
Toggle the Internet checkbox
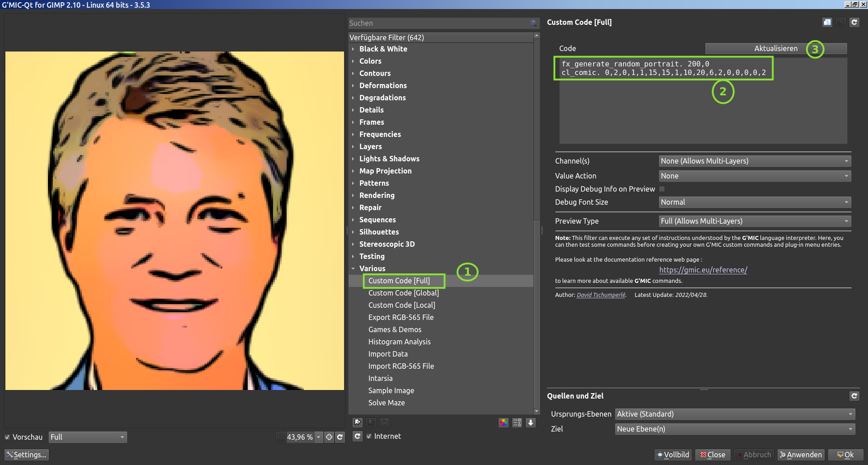[x=369, y=436]
